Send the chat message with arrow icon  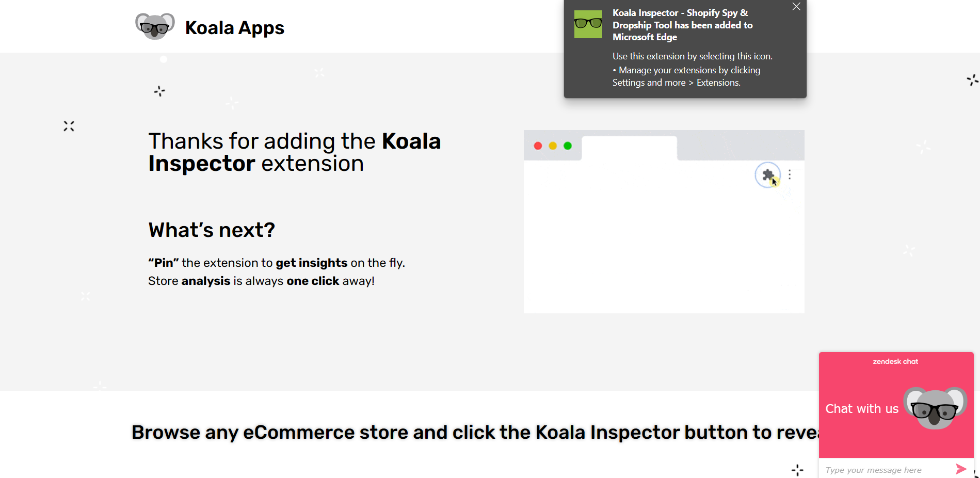(x=961, y=469)
